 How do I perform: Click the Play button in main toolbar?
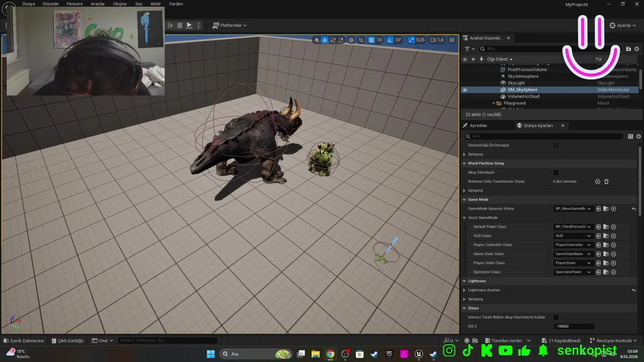point(189,25)
